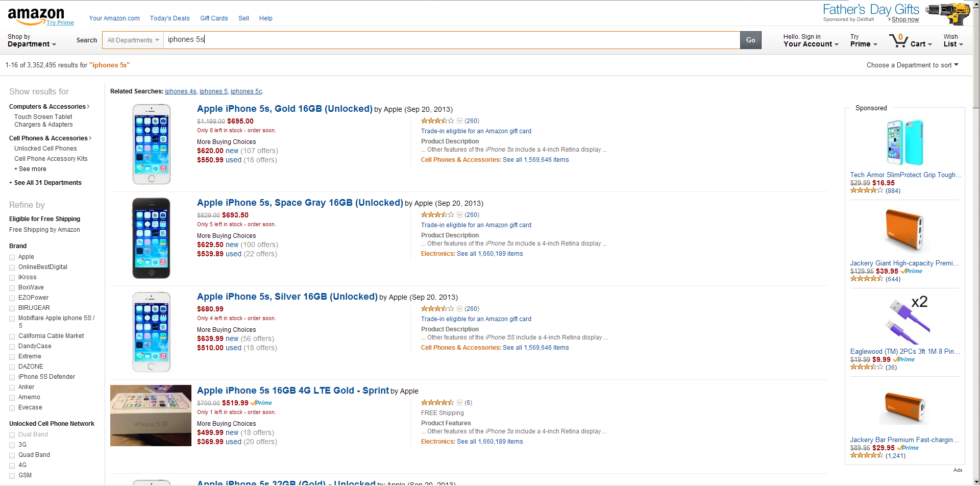Click the Go search button

750,40
